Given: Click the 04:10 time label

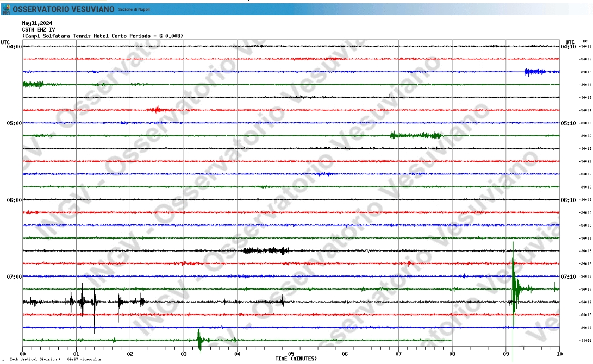Looking at the screenshot, I should (x=568, y=47).
